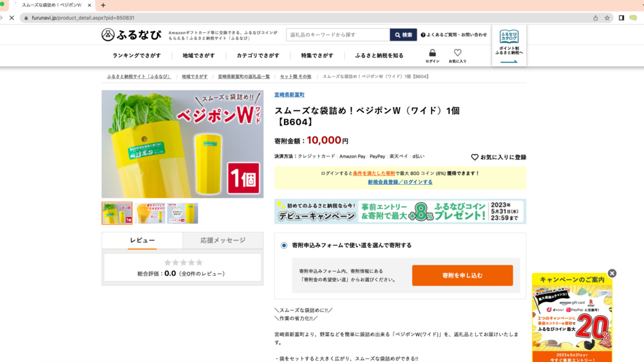This screenshot has height=362, width=644.
Task: Select the レビュー tab
Action: (142, 240)
